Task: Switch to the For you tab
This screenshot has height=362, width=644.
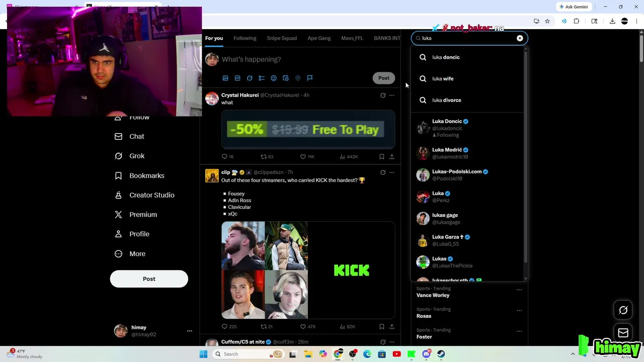Action: 214,38
